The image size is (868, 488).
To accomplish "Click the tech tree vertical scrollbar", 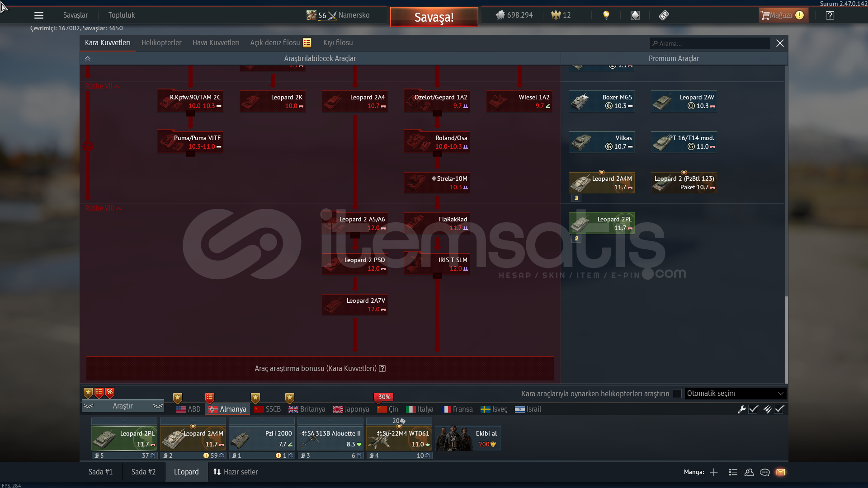I will 786,339.
